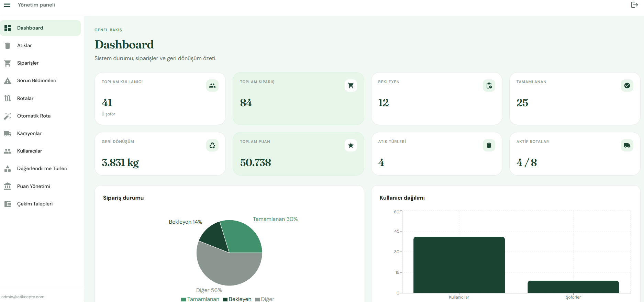This screenshot has height=302, width=644.
Task: Click the recycle icon on Geri Dönüşüm card
Action: (x=212, y=145)
